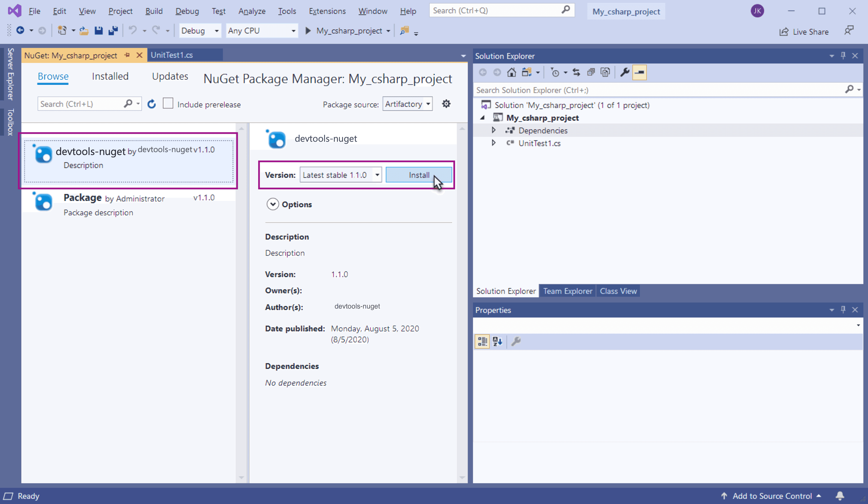The image size is (868, 504).
Task: Click Solution Explorer Home icon
Action: click(511, 72)
